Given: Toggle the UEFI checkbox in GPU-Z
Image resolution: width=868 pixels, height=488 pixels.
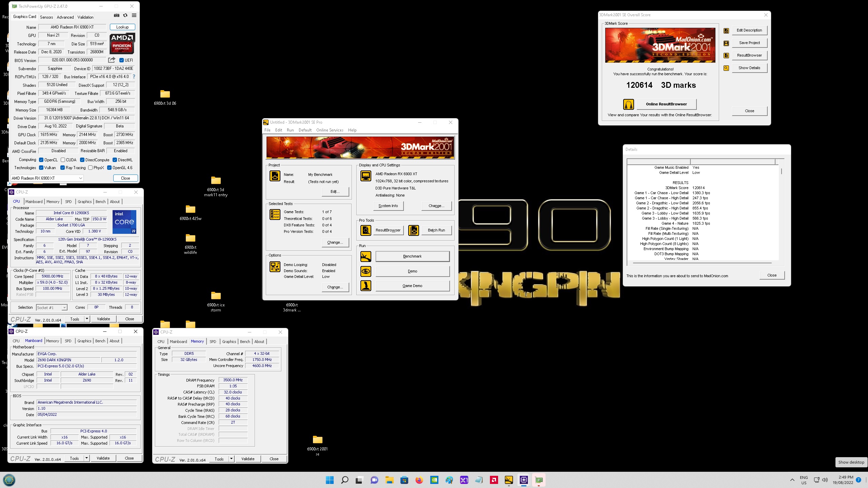Looking at the screenshot, I should 121,60.
